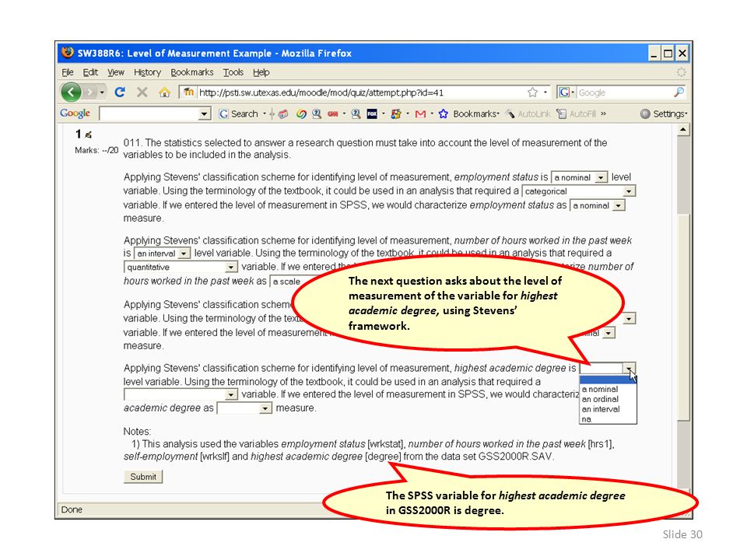The image size is (747, 560).
Task: Open the Tools menu
Action: pos(233,72)
